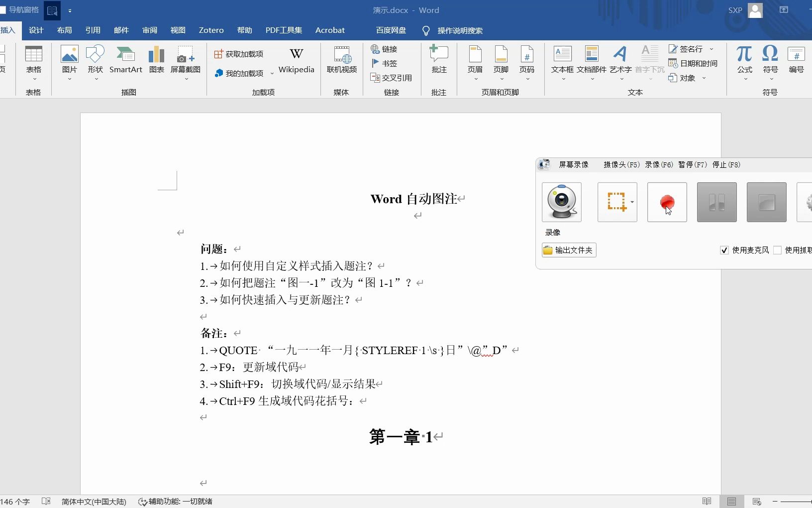The height and width of the screenshot is (508, 812).
Task: Expand the arrow under 屏幕截图
Action: point(186,79)
